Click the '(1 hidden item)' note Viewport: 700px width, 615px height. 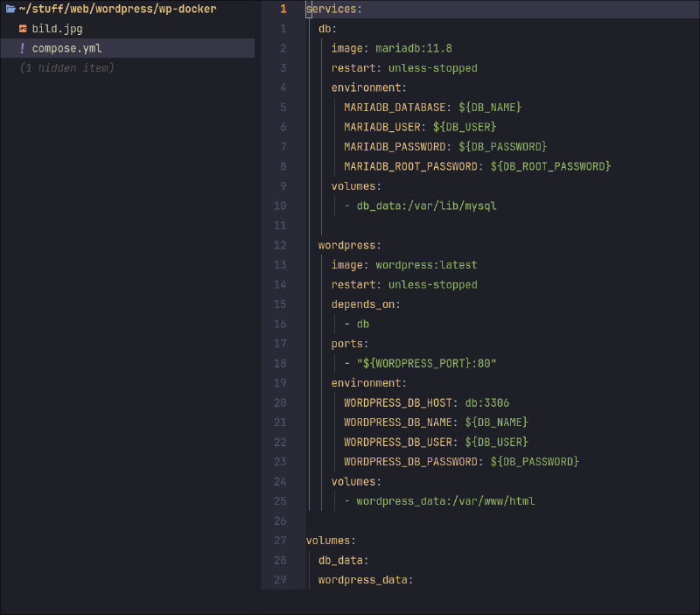[67, 68]
